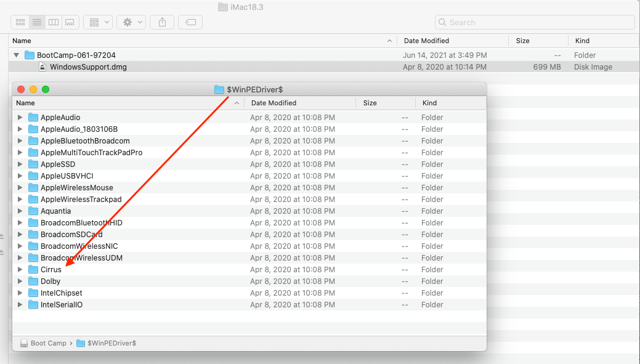Click the Search field in iMac18.3 window
640x364 pixels.
(535, 22)
